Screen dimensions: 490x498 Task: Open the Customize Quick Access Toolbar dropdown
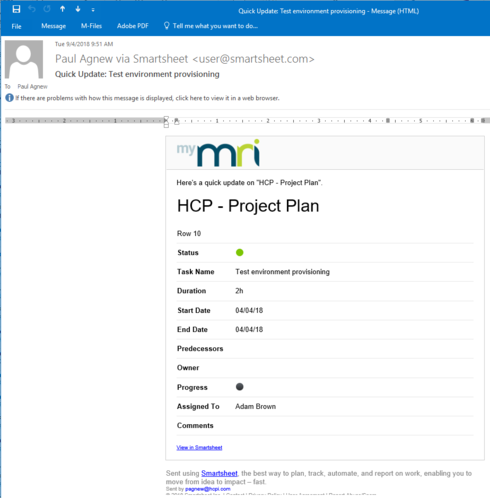click(93, 10)
